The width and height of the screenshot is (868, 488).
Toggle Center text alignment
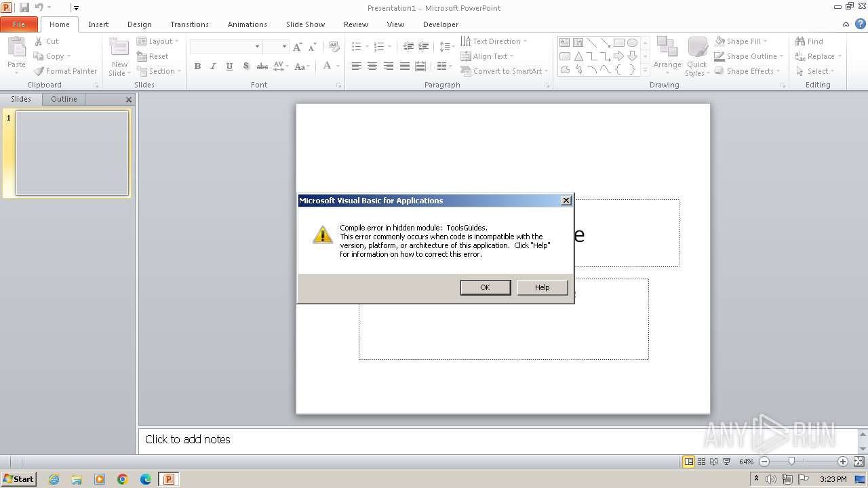(x=372, y=66)
